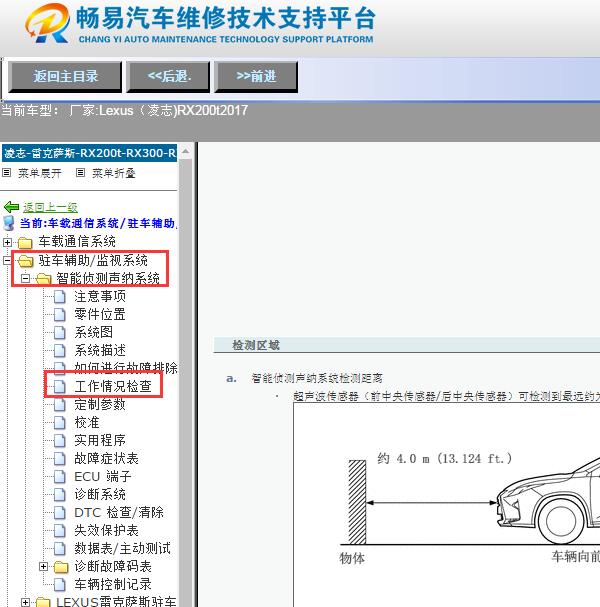Expand all menus with 菜单展开

(39, 173)
